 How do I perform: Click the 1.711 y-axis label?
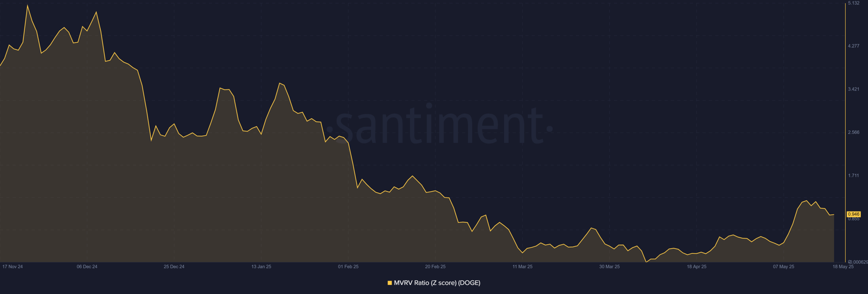tap(853, 176)
